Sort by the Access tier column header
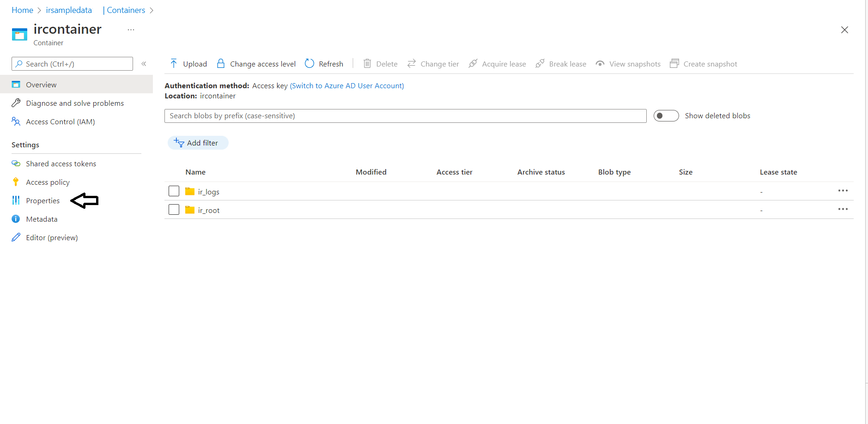The image size is (868, 424). pos(455,172)
